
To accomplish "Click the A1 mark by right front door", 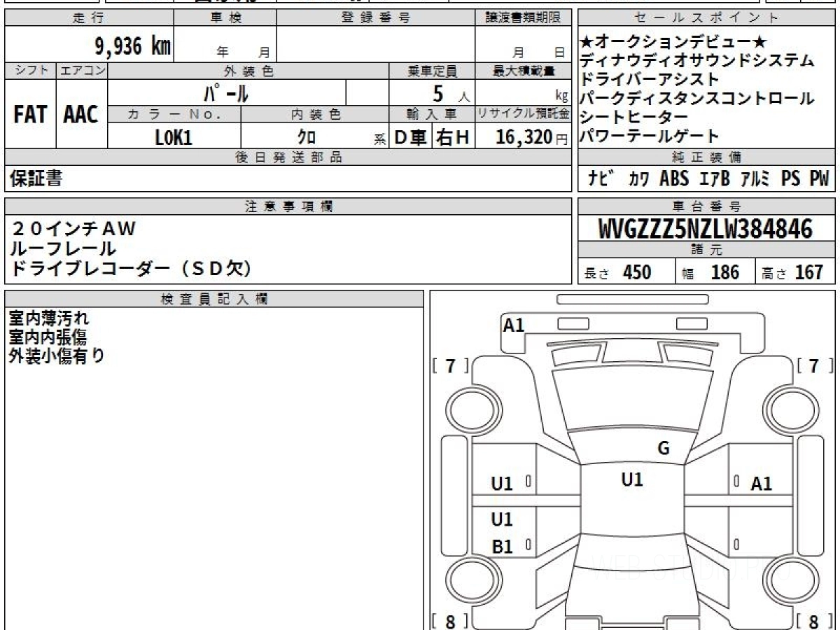I will [761, 484].
